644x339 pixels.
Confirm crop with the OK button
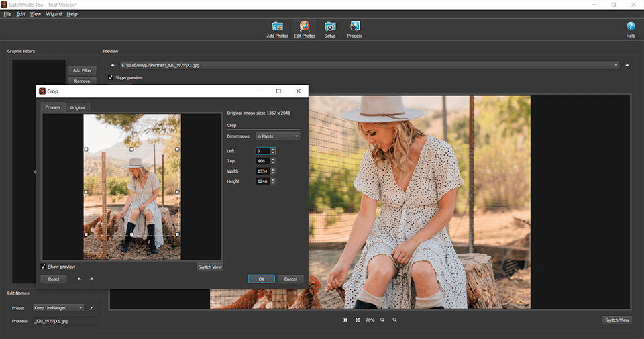point(261,279)
